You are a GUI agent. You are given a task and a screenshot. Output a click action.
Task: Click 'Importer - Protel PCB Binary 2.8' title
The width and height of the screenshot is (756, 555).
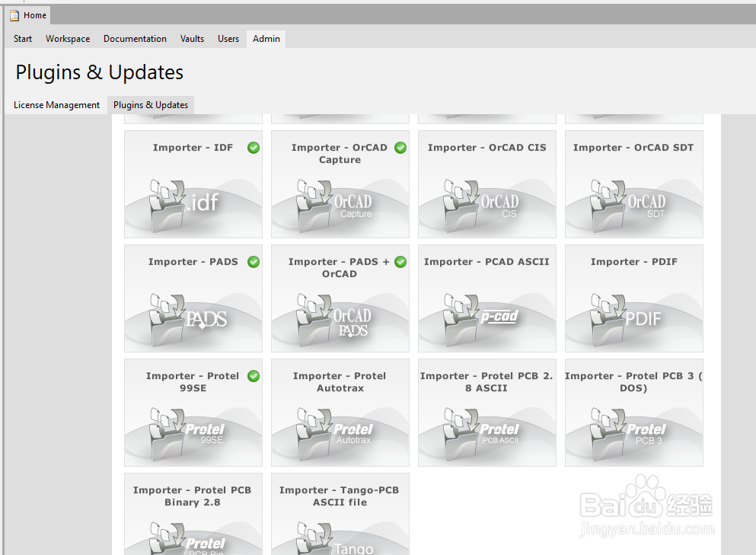click(193, 496)
